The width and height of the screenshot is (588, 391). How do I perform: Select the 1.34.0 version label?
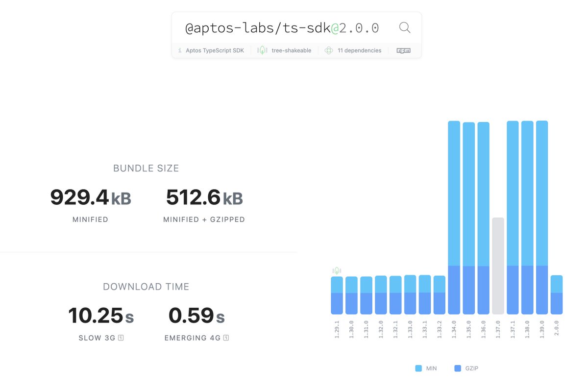point(454,329)
